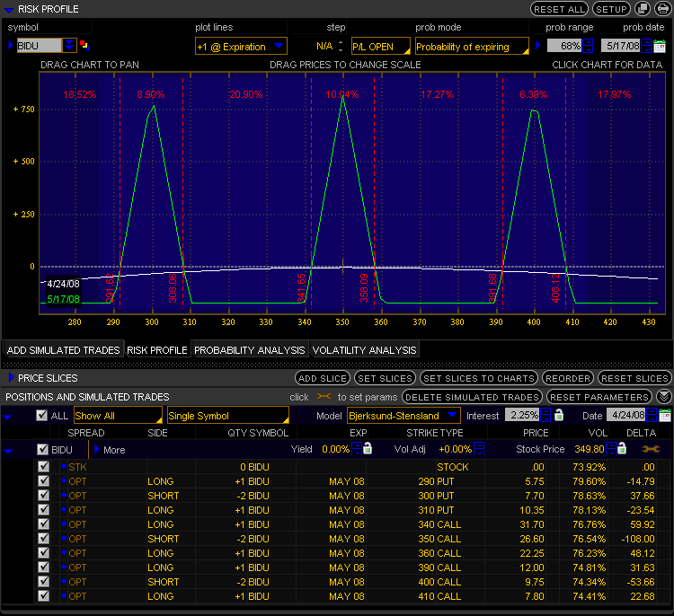Image resolution: width=674 pixels, height=616 pixels.
Task: Click the RESET ALL button
Action: tap(559, 9)
